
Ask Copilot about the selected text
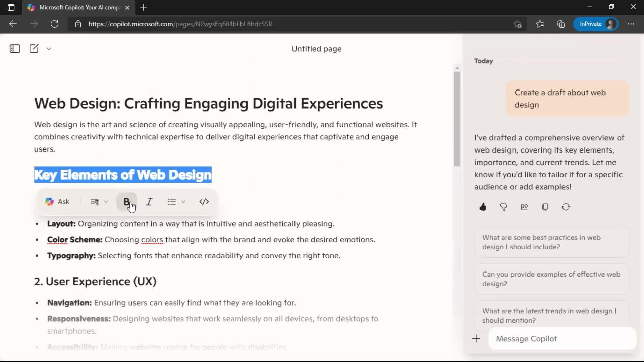[x=57, y=202]
